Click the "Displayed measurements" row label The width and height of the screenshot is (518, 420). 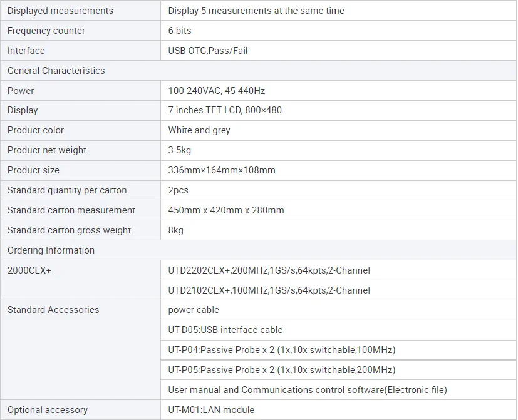(x=61, y=11)
